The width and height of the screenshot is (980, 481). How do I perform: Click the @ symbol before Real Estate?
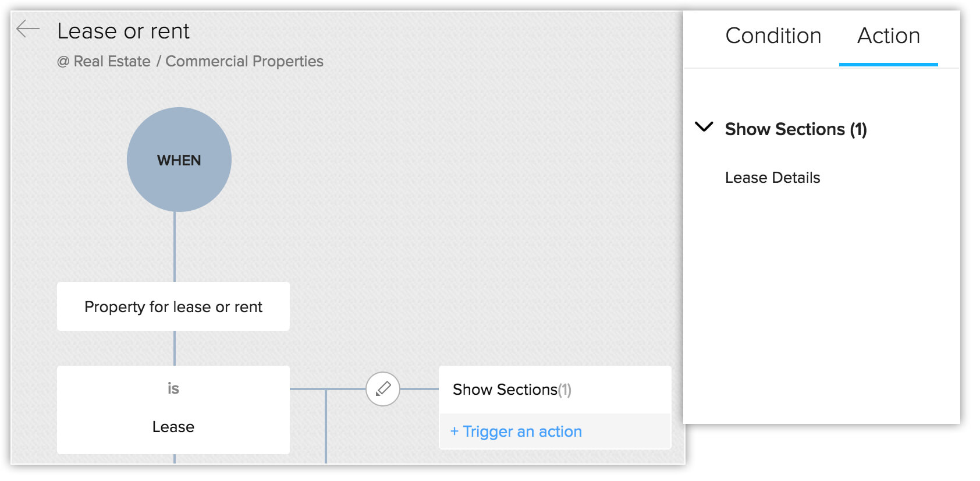click(63, 62)
